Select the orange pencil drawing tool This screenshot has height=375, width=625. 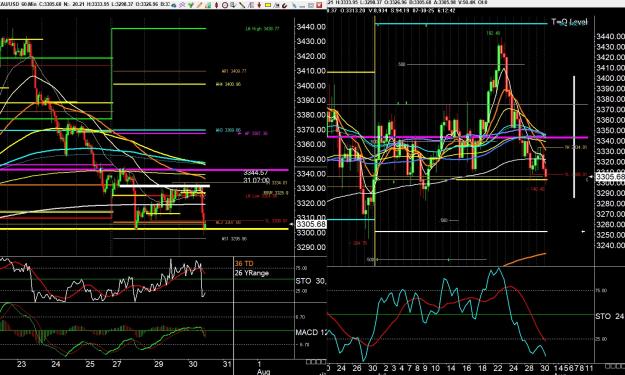pos(200,5)
